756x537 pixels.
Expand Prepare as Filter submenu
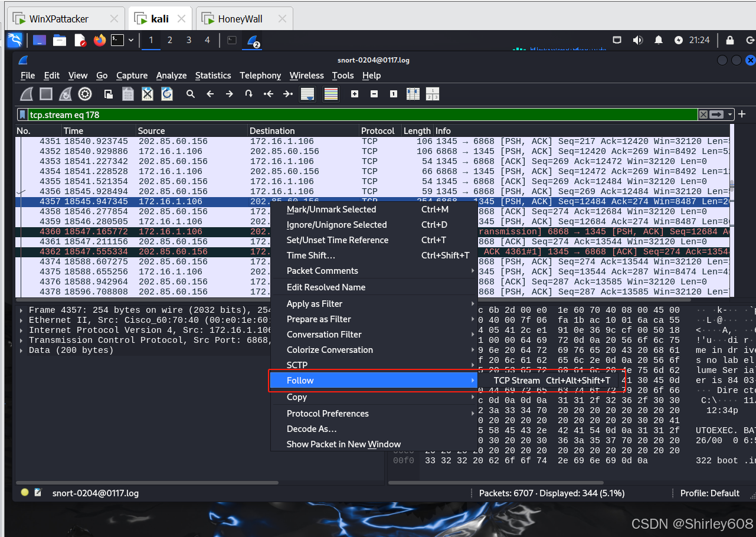(x=374, y=319)
